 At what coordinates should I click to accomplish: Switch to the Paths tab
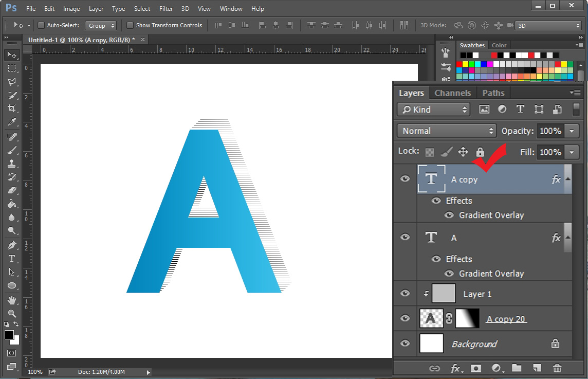[493, 93]
